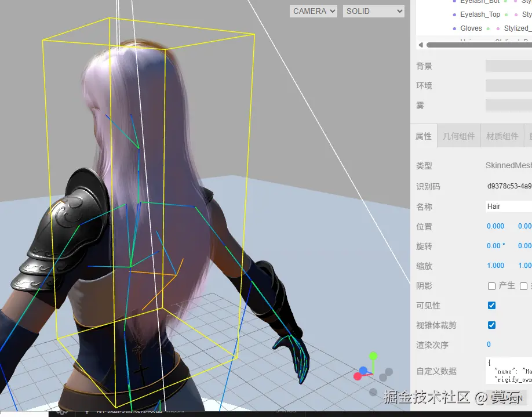Switch to the 材质组件 tab
This screenshot has height=417, width=532.
[x=502, y=136]
